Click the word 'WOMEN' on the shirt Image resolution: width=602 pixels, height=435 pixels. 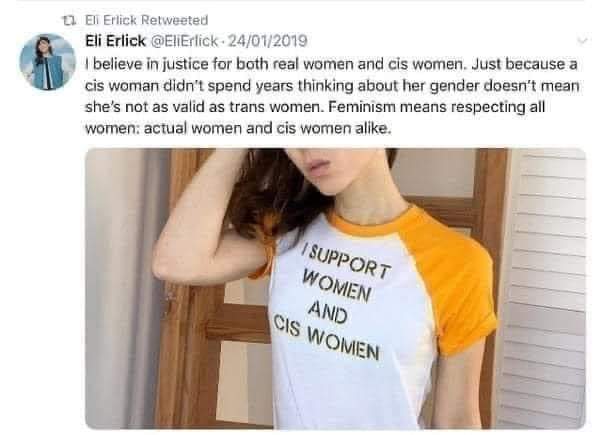(x=337, y=286)
